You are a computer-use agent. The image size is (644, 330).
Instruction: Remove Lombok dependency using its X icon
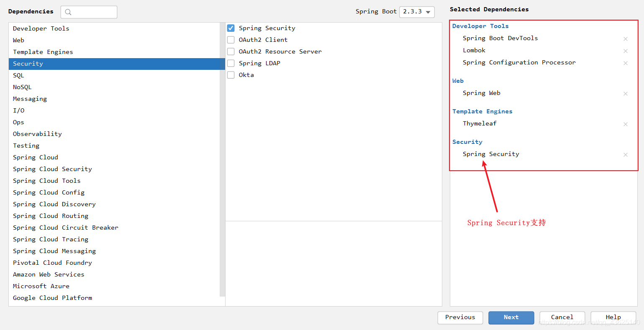pos(626,51)
